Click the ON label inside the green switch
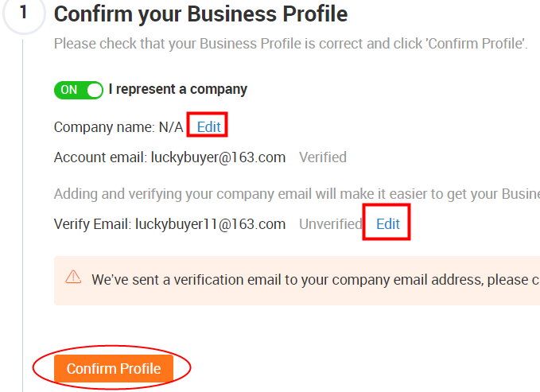The width and height of the screenshot is (540, 392). pos(69,90)
